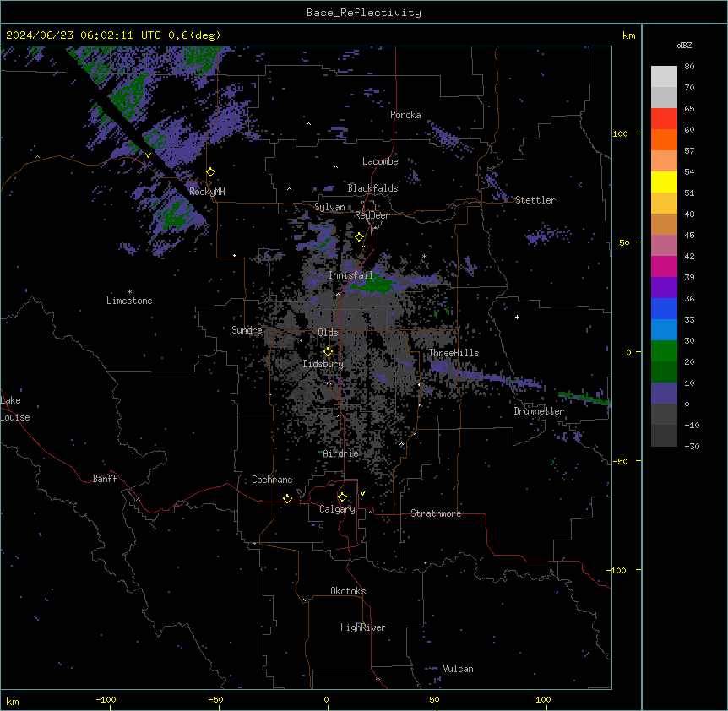Select the blue 33-36 dBZ legend swatch
The height and width of the screenshot is (711, 728).
click(664, 308)
